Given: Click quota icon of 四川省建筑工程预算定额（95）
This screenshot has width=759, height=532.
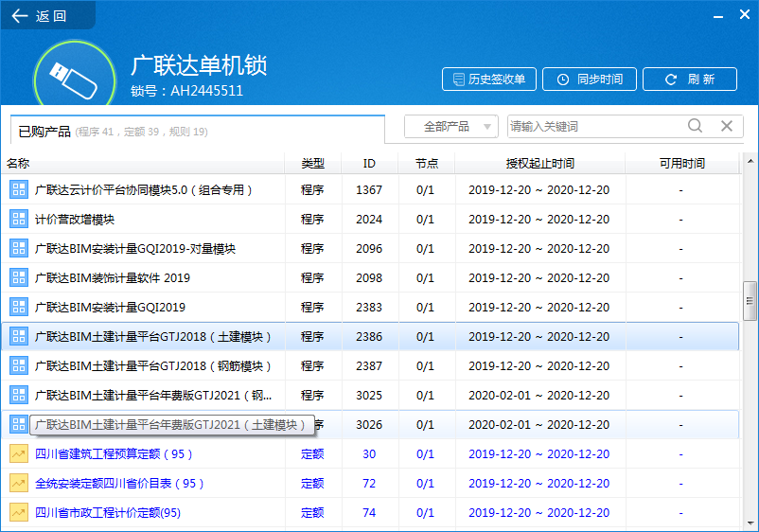Looking at the screenshot, I should pos(19,454).
